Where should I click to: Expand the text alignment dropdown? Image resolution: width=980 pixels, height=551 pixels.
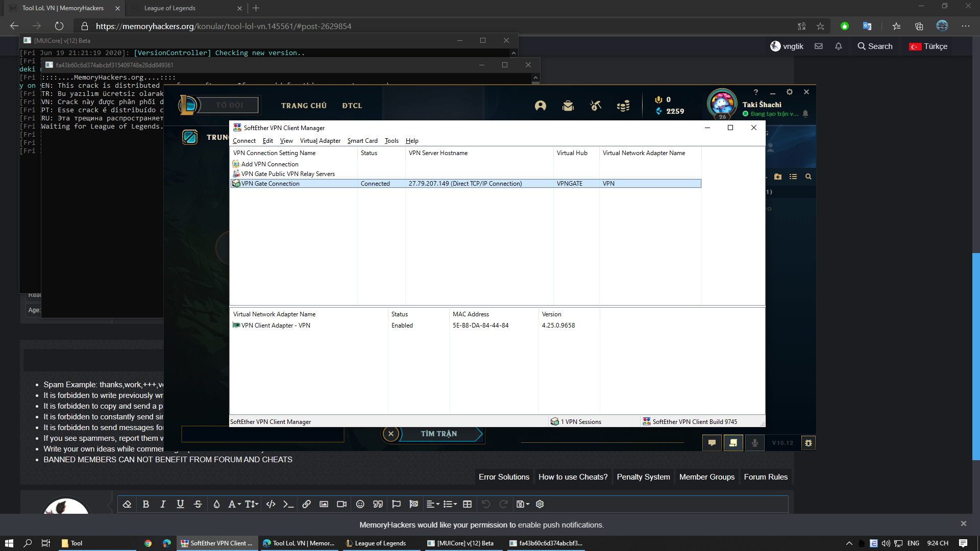433,504
